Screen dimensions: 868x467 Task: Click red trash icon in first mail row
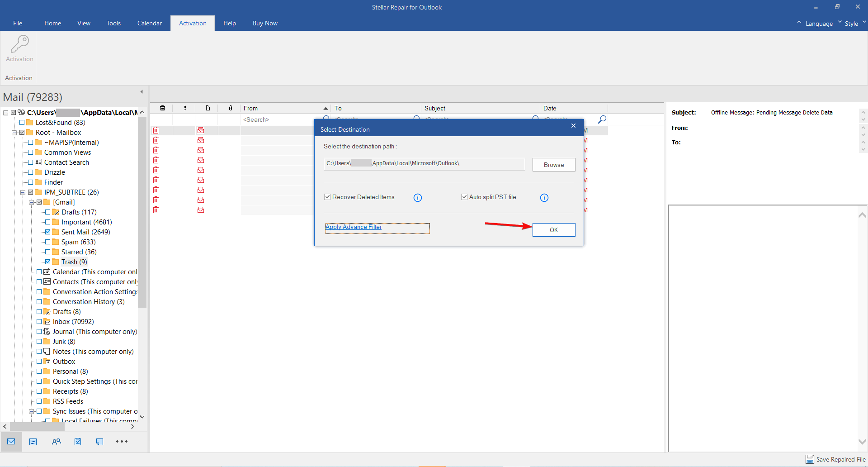[x=156, y=130]
